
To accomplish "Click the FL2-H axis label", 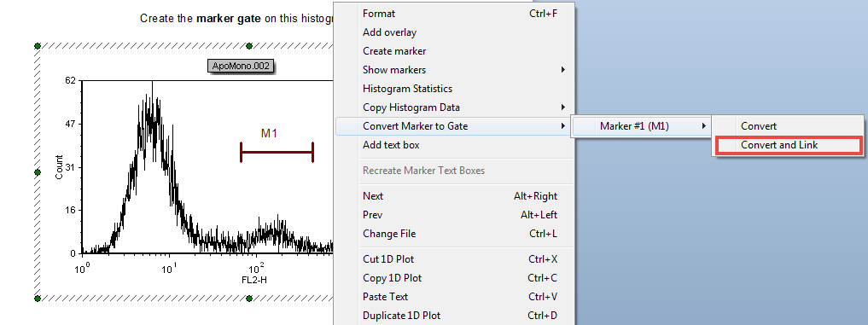I will 254,280.
